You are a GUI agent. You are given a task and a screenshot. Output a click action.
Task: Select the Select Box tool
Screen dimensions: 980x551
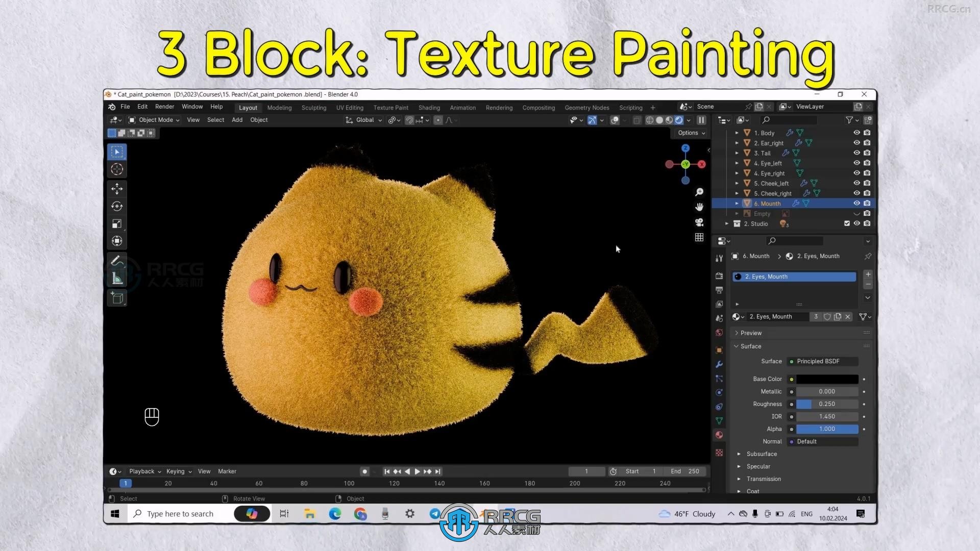pos(117,152)
